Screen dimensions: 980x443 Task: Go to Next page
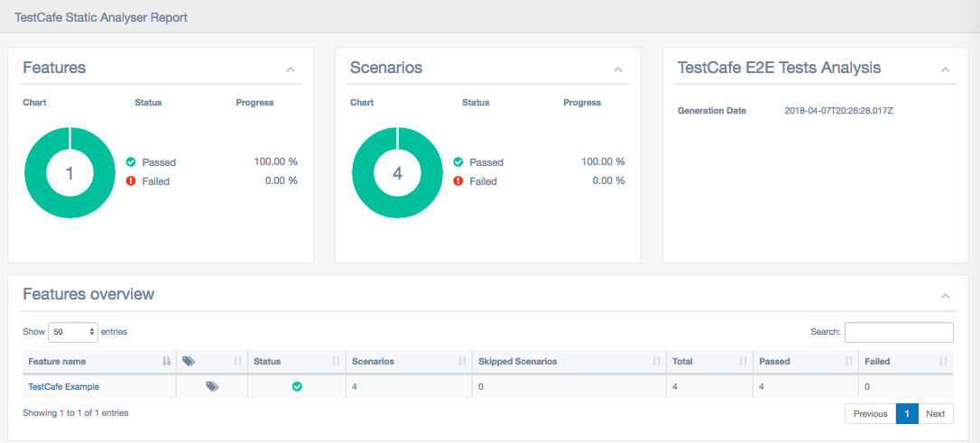[936, 413]
